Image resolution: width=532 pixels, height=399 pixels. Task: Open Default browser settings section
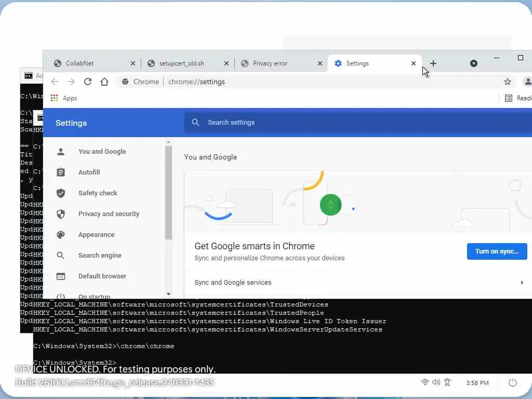point(102,276)
